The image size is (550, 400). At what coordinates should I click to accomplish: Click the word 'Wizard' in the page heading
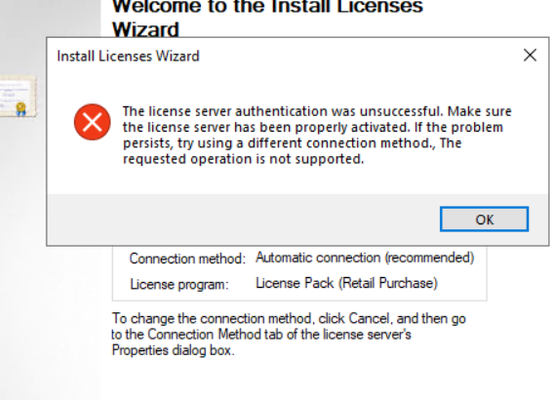coord(146,29)
